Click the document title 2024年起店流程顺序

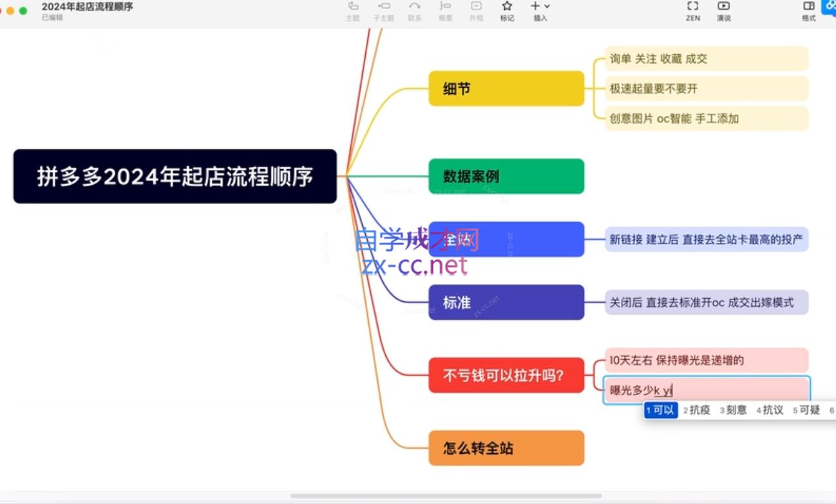point(88,6)
